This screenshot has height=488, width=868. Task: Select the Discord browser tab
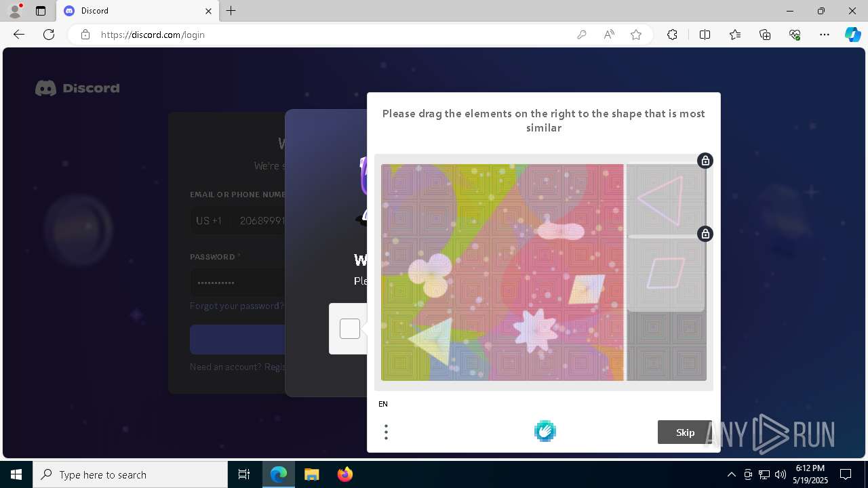pyautogui.click(x=138, y=11)
